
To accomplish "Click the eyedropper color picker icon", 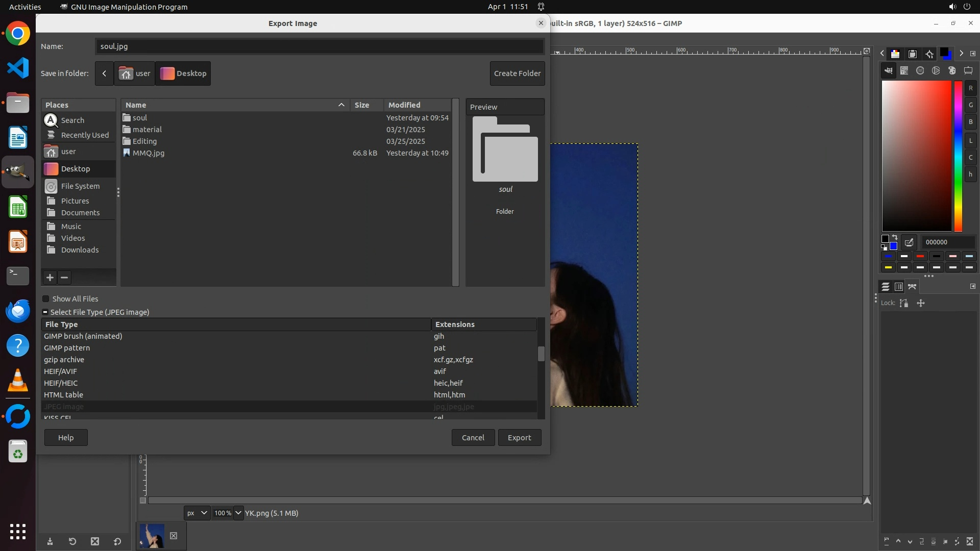I will click(909, 242).
